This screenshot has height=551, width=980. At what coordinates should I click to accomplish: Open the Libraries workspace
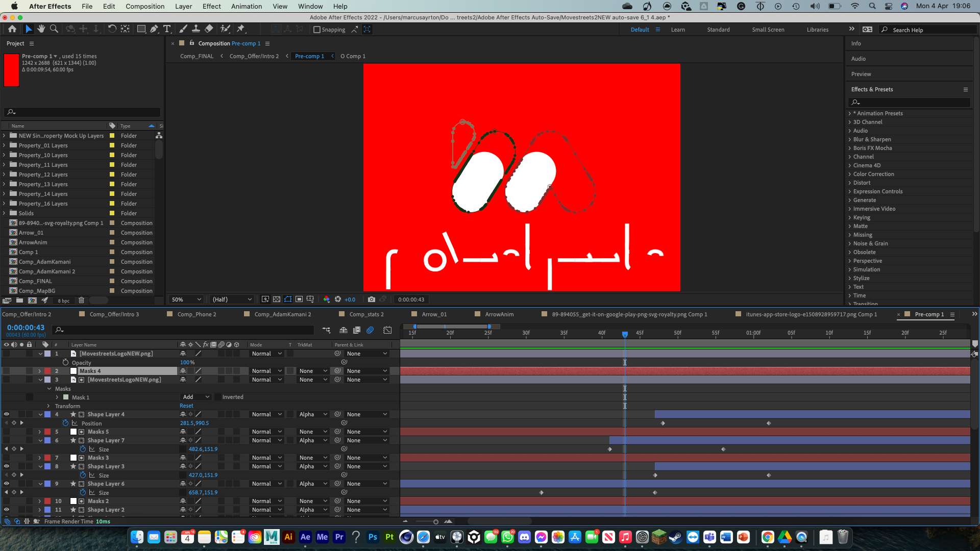pos(817,30)
